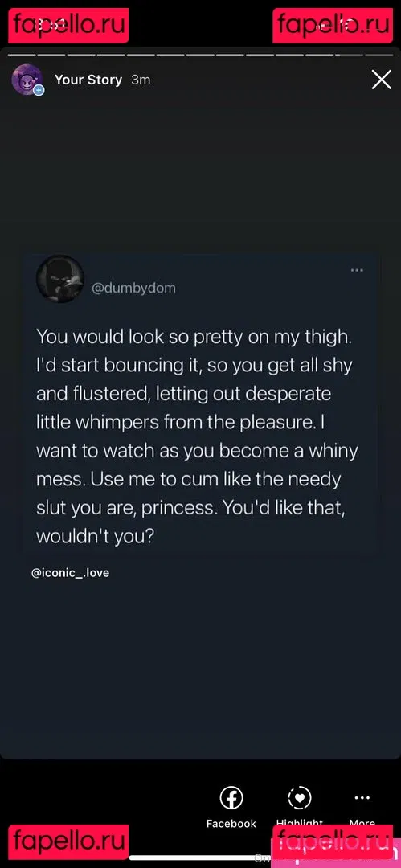Open the tweet card's ellipsis menu
Image resolution: width=401 pixels, height=868 pixels.
pyautogui.click(x=358, y=270)
